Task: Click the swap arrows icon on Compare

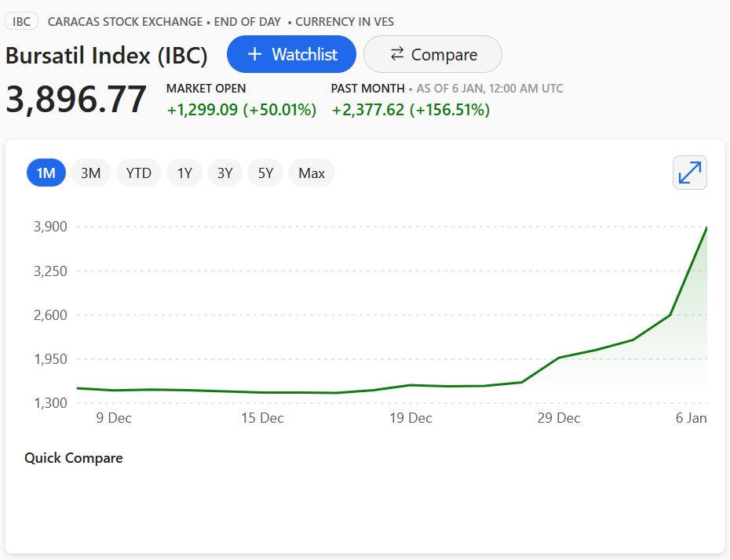Action: [397, 54]
